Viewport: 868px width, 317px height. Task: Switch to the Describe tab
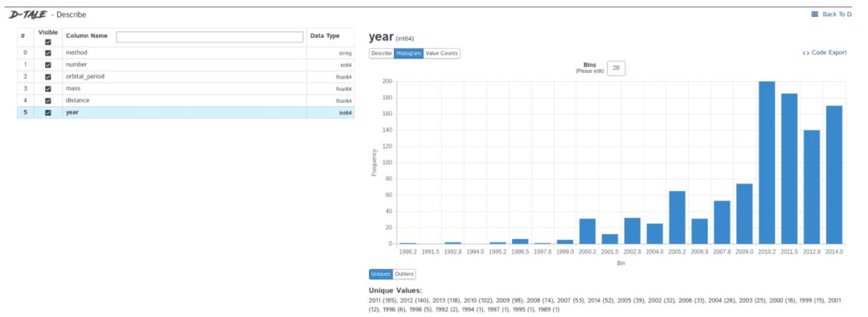(x=382, y=54)
